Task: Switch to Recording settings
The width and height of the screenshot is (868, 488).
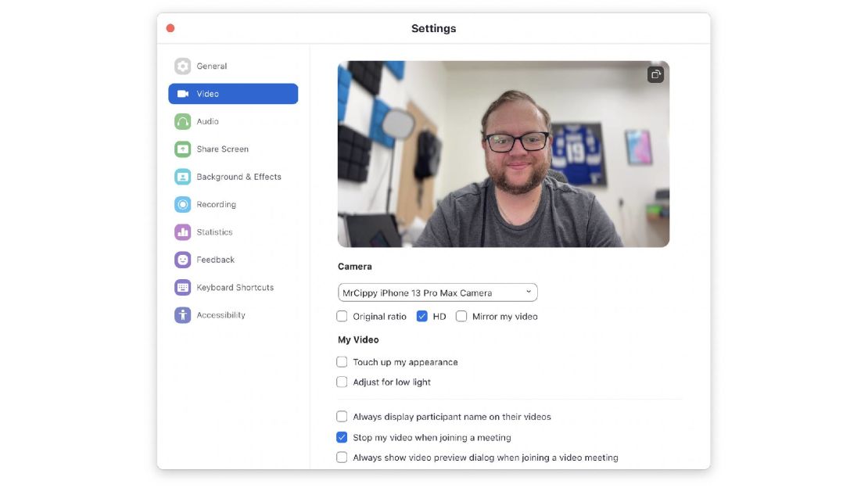Action: tap(233, 204)
